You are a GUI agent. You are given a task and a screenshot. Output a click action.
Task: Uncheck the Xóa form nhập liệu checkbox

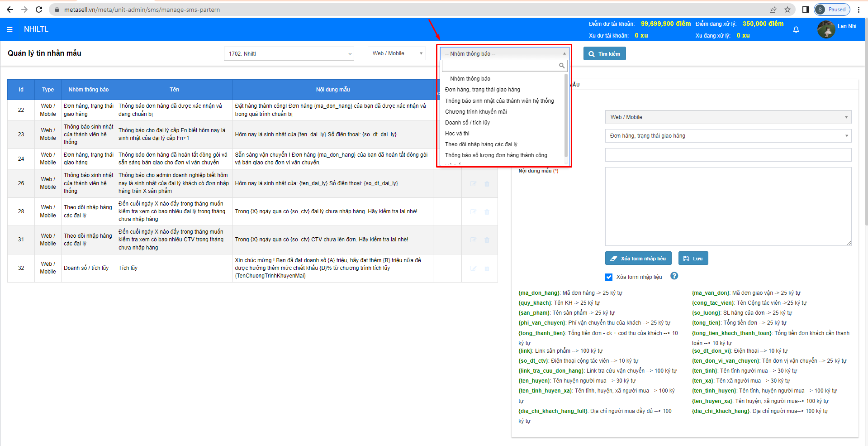point(609,277)
